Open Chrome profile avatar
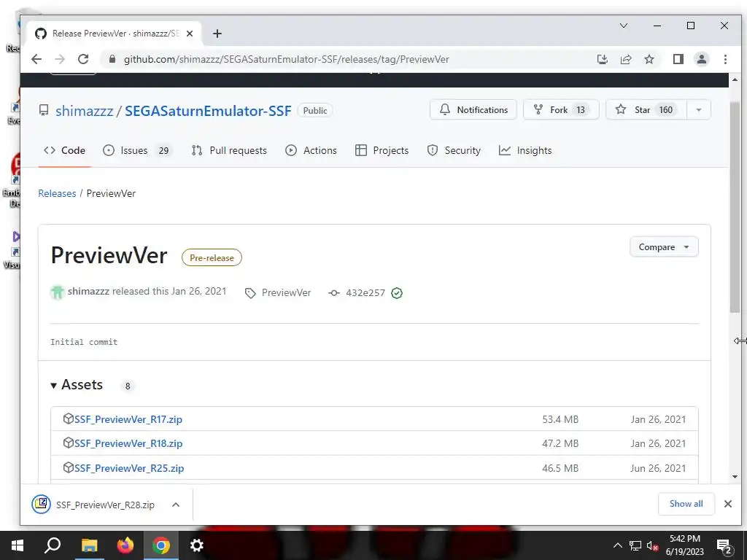The width and height of the screenshot is (747, 560). pyautogui.click(x=702, y=59)
